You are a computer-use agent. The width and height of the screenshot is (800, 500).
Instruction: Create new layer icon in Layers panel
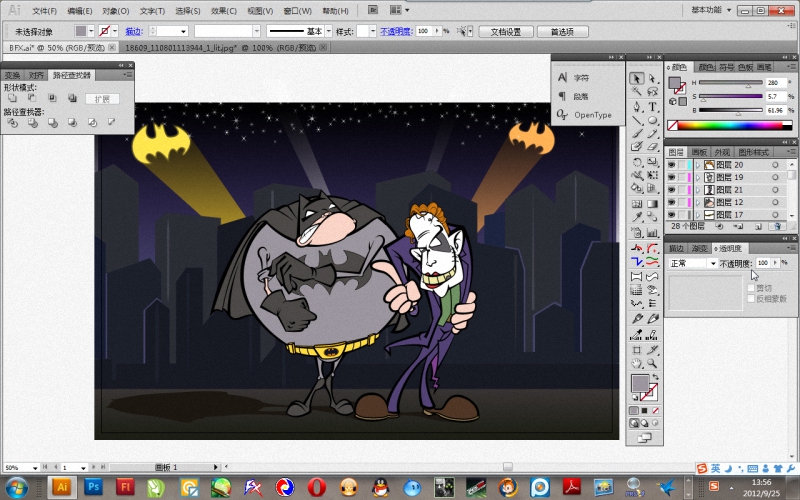pos(758,226)
